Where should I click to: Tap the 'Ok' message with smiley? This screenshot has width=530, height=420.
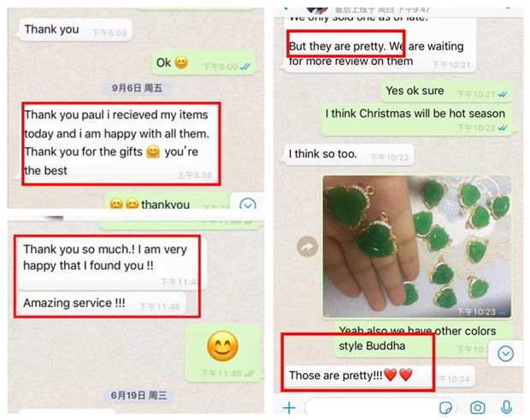(x=203, y=63)
